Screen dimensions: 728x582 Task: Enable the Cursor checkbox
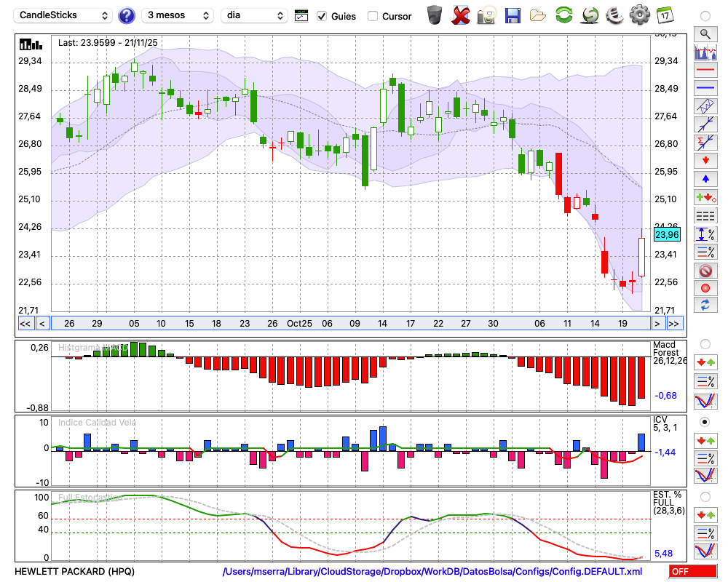(373, 16)
